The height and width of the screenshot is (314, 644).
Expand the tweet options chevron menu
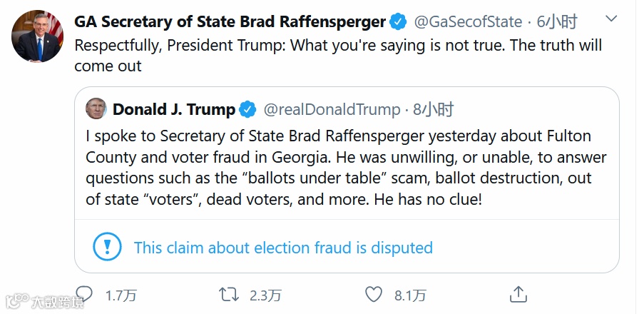coord(610,18)
